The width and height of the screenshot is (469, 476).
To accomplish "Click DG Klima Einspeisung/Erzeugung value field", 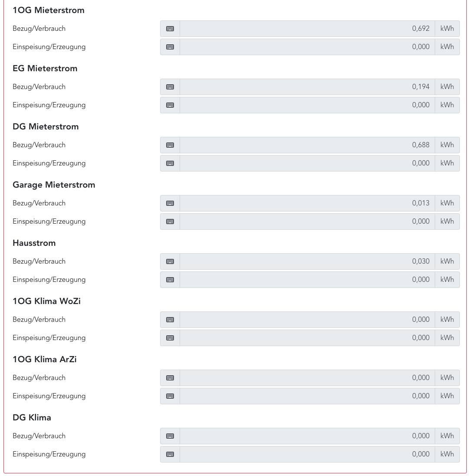I will 307,454.
